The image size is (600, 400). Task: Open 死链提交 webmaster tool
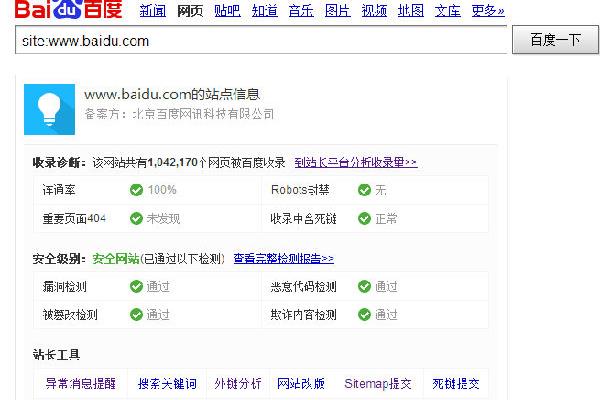[456, 383]
